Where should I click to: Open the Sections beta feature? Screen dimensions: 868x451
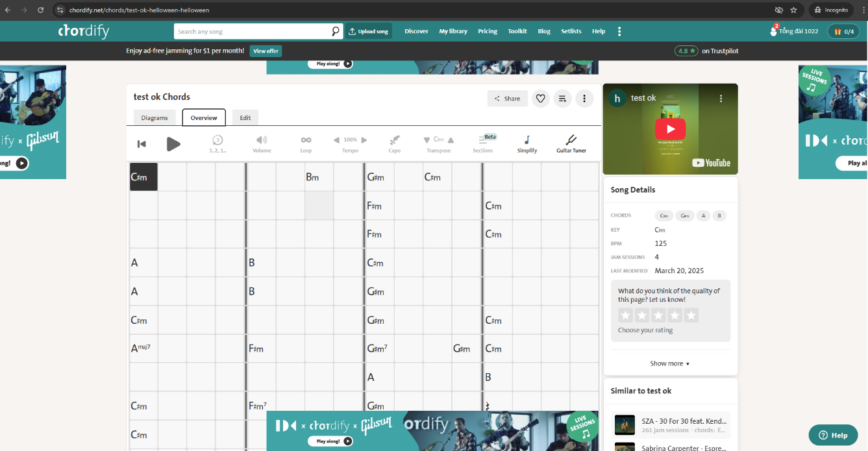pyautogui.click(x=483, y=143)
